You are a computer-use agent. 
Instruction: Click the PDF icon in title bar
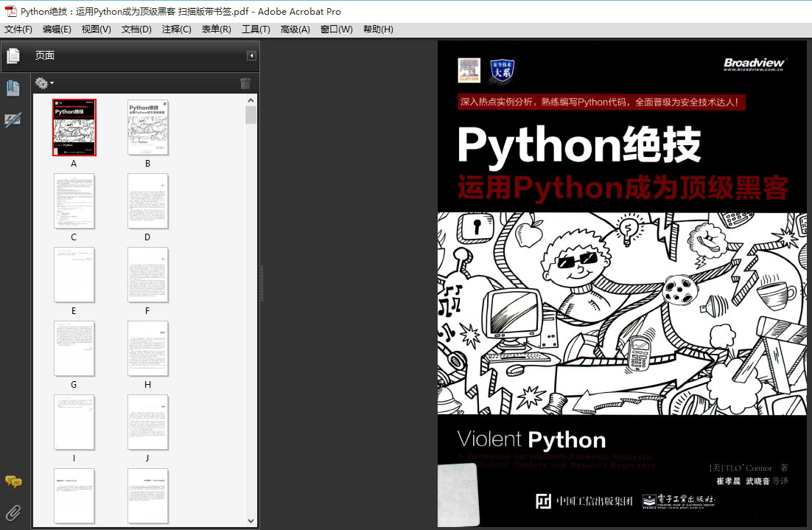10,11
